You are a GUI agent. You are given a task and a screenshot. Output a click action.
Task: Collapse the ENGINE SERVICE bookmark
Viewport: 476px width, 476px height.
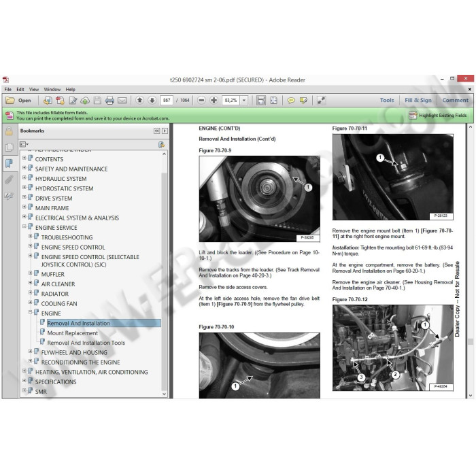tap(24, 226)
